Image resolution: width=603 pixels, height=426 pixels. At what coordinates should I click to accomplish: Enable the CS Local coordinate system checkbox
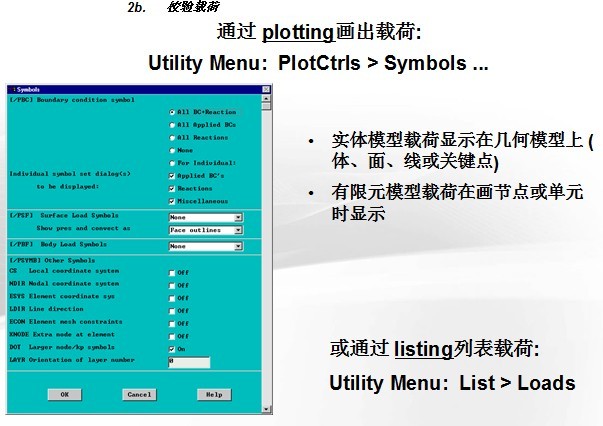172,271
